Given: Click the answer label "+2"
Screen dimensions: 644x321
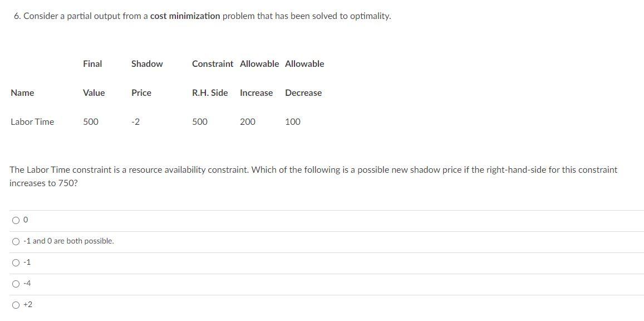Looking at the screenshot, I should click(27, 304).
